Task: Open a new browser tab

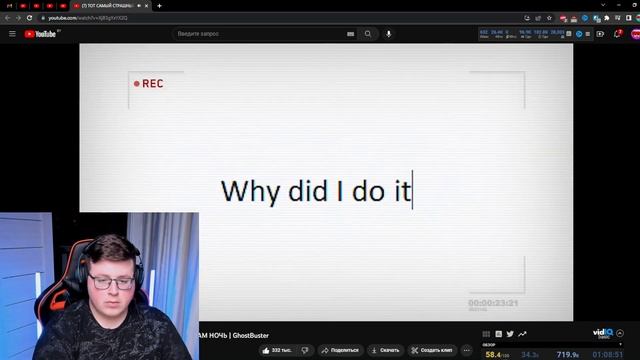Action: [x=160, y=6]
